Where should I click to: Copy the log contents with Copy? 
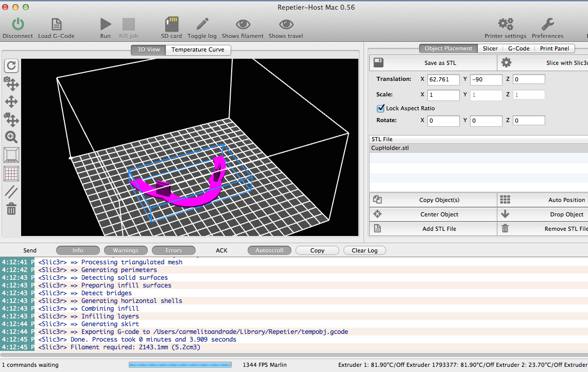[x=317, y=250]
